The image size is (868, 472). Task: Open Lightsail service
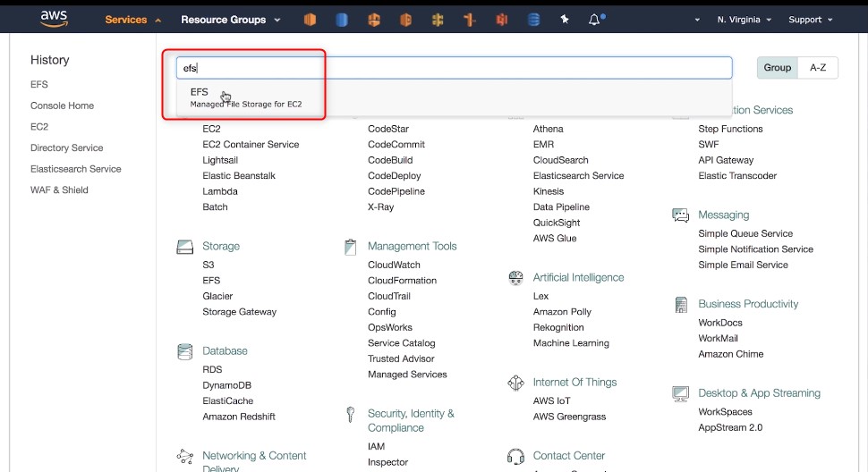point(220,160)
